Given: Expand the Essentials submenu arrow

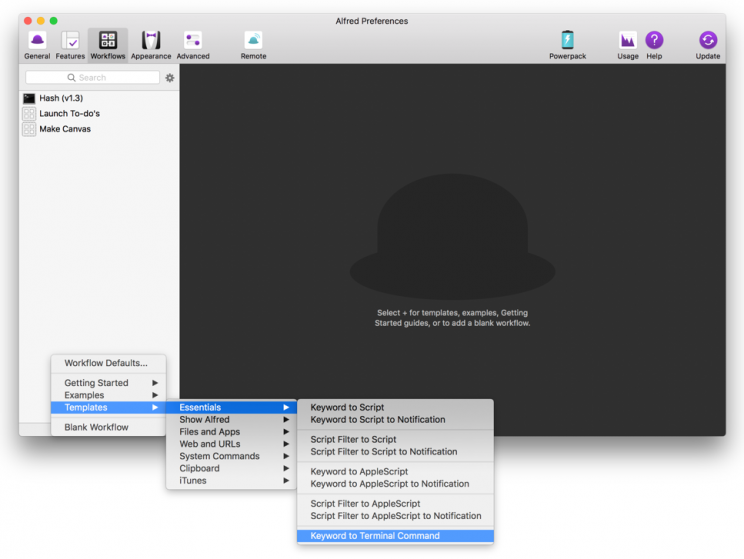Looking at the screenshot, I should click(x=286, y=408).
